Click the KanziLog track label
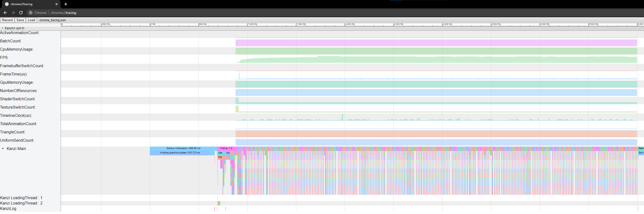 pyautogui.click(x=8, y=209)
